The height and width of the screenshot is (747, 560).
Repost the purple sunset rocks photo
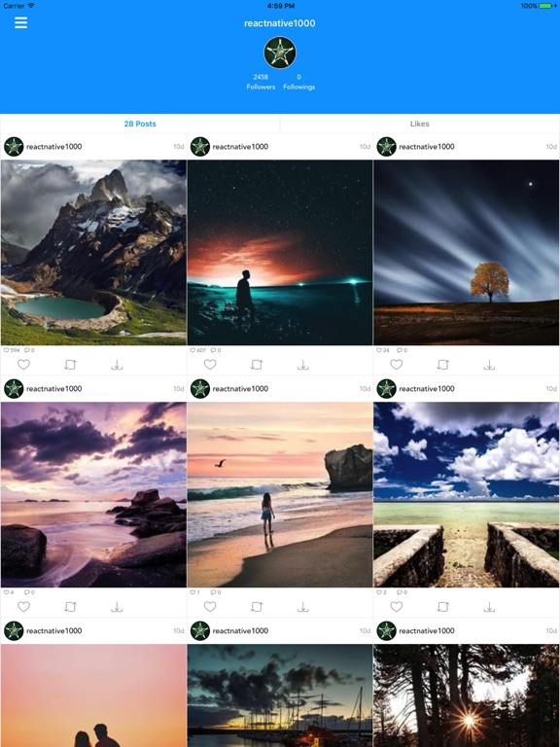pyautogui.click(x=70, y=607)
